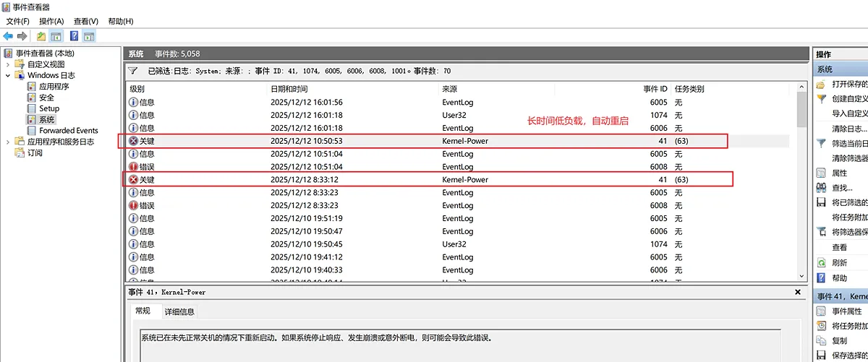
Task: Click the funnel filter icon above the event list
Action: coord(133,72)
